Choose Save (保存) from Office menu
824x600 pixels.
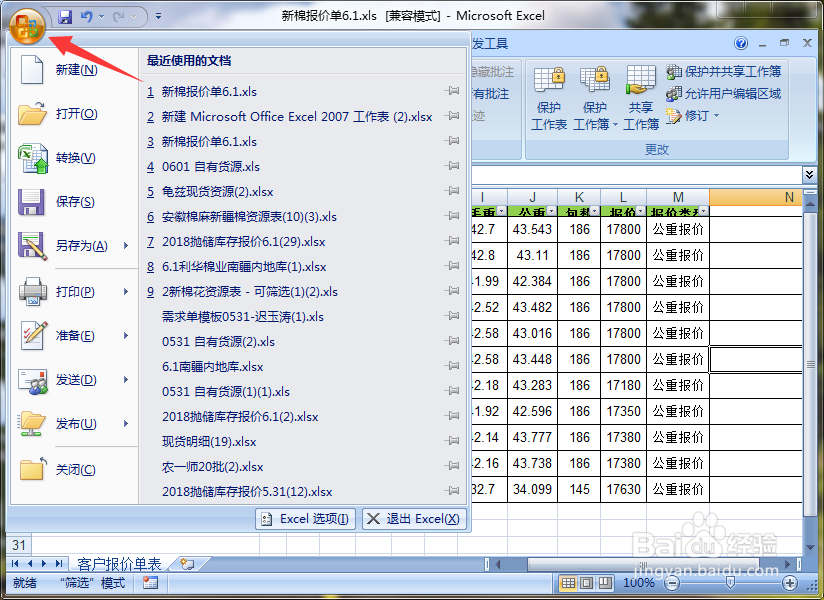(75, 202)
